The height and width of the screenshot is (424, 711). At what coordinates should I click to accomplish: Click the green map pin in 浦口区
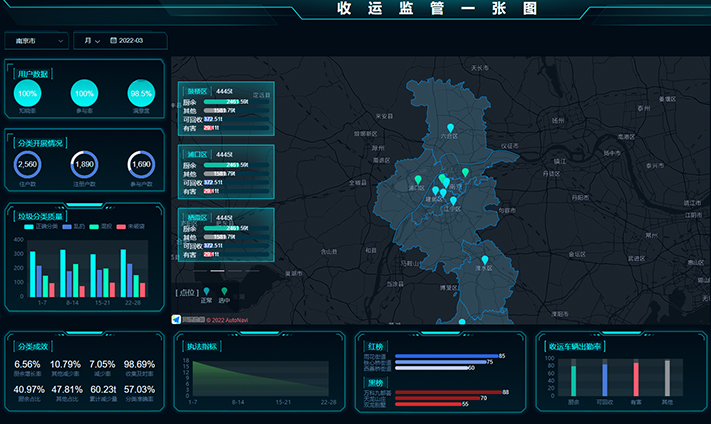418,179
